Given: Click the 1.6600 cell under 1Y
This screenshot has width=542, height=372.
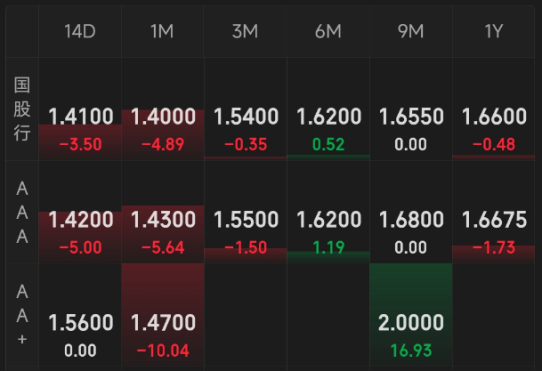Looking at the screenshot, I should (494, 109).
